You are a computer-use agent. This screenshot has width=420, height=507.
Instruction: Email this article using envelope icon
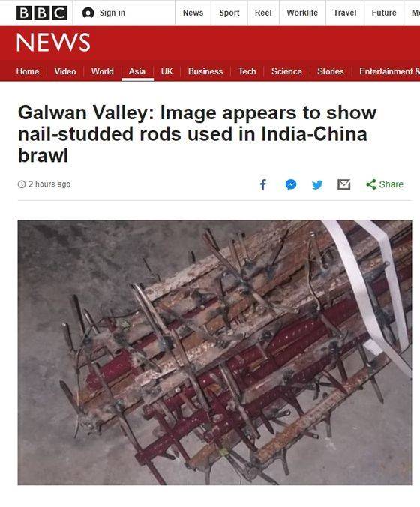(x=343, y=184)
